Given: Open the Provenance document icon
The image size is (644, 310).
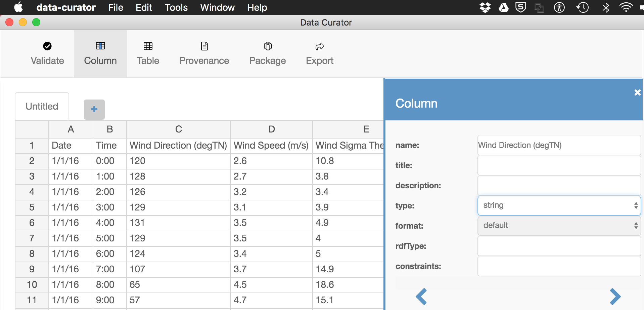Looking at the screenshot, I should [204, 46].
